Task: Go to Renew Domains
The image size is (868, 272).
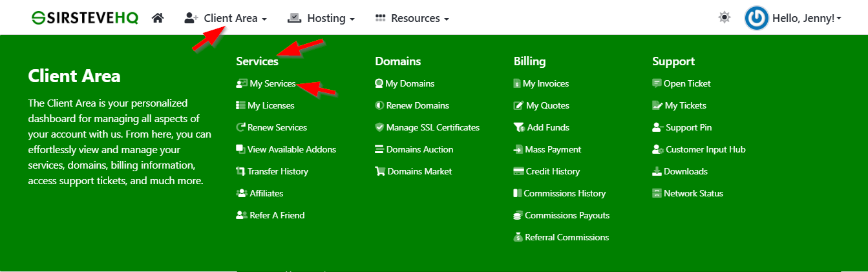Action: click(418, 105)
